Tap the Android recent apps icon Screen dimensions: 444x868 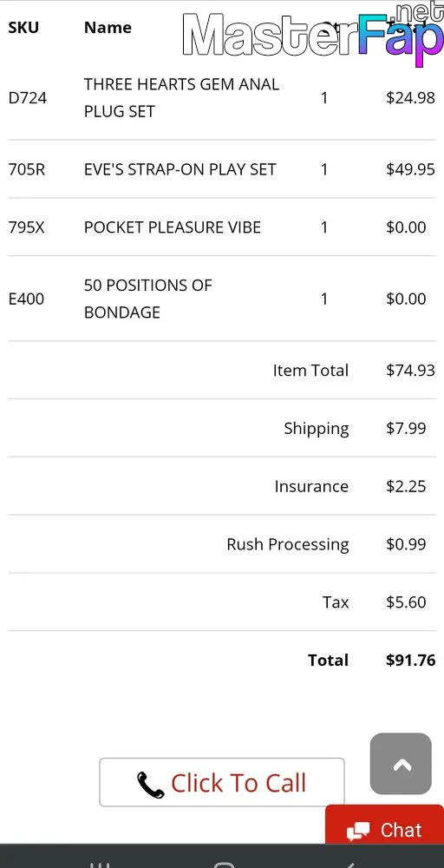click(100, 865)
